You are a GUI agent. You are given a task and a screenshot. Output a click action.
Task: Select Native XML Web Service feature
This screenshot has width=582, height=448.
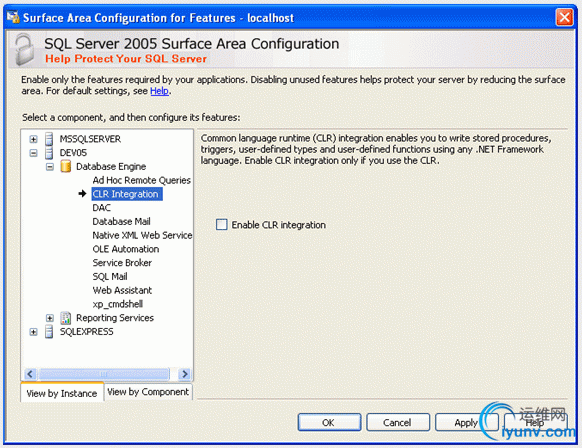[x=142, y=235]
